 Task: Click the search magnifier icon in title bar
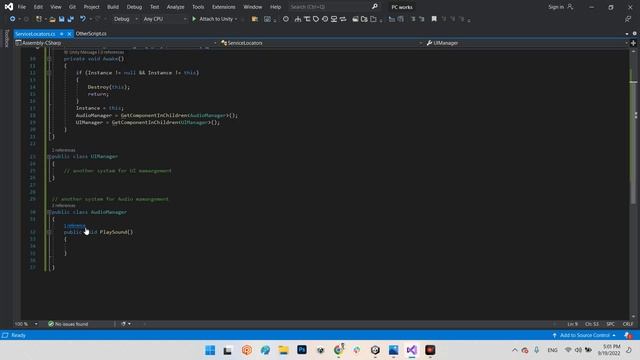coord(375,7)
